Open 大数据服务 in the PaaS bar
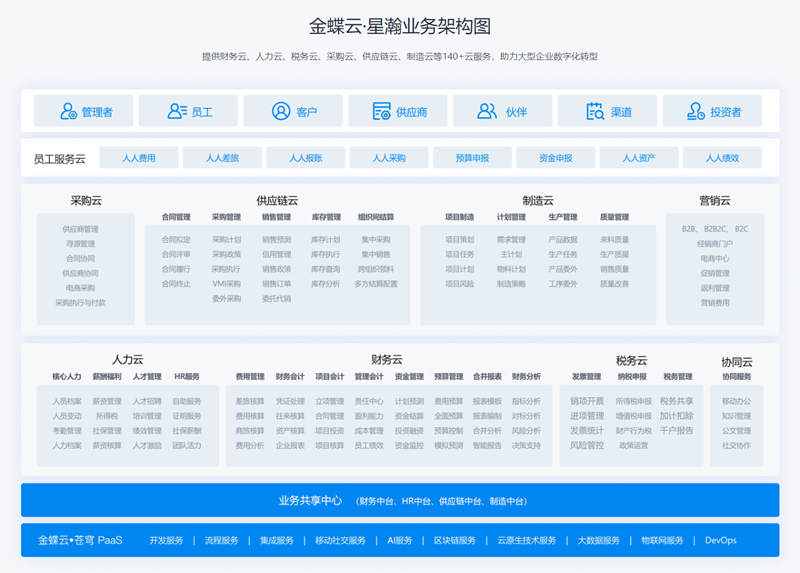Image resolution: width=800 pixels, height=573 pixels. [x=598, y=540]
